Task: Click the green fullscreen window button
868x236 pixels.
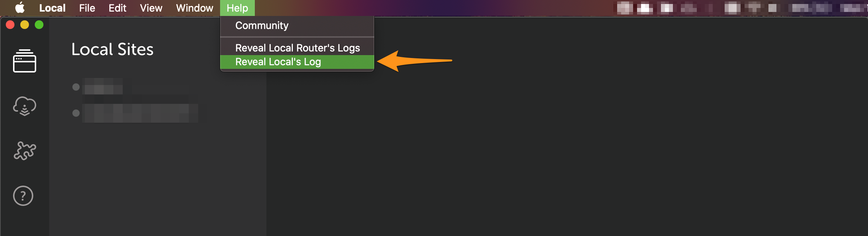Action: (x=39, y=25)
